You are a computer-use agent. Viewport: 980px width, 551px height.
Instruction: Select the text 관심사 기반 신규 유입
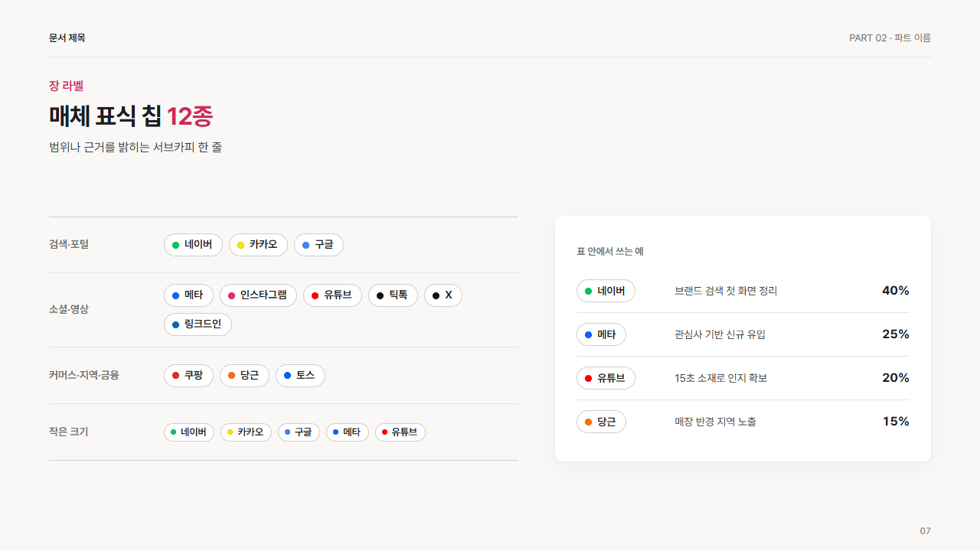[x=720, y=334]
